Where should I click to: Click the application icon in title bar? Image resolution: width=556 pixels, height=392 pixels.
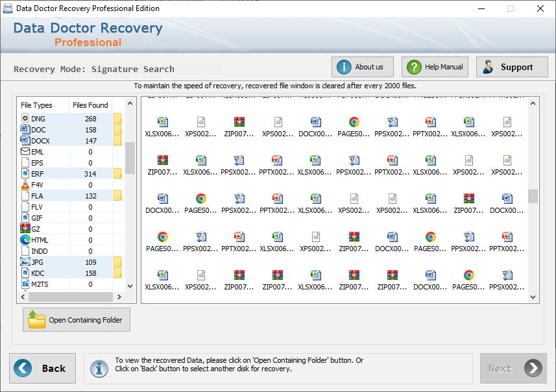pyautogui.click(x=7, y=8)
